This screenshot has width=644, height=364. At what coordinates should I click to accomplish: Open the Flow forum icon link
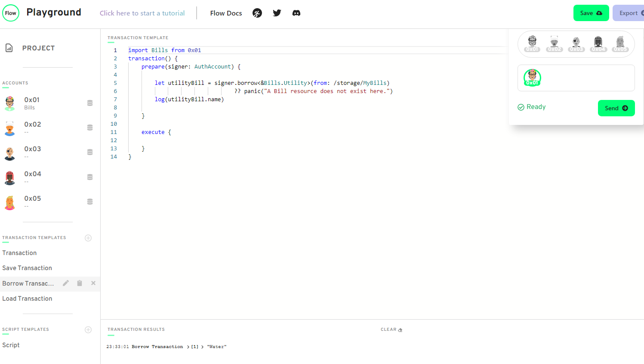pos(257,13)
